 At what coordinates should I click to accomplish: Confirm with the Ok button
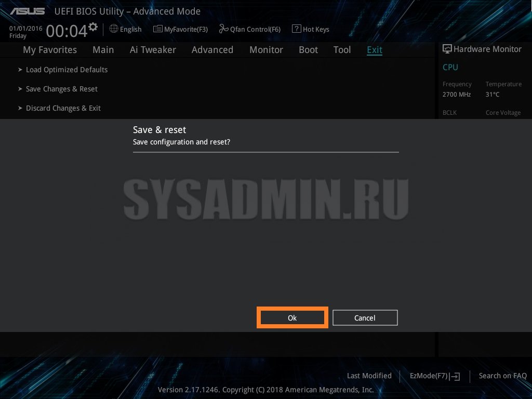coord(292,317)
